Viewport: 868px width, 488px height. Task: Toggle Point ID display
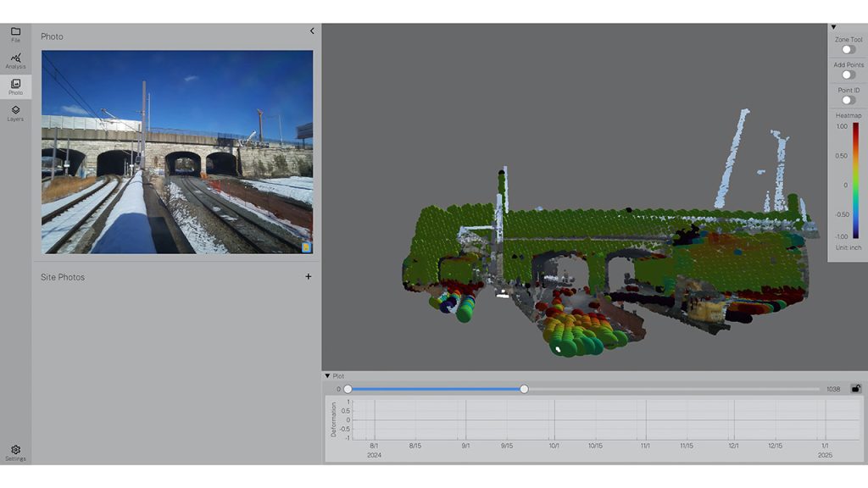pos(848,100)
